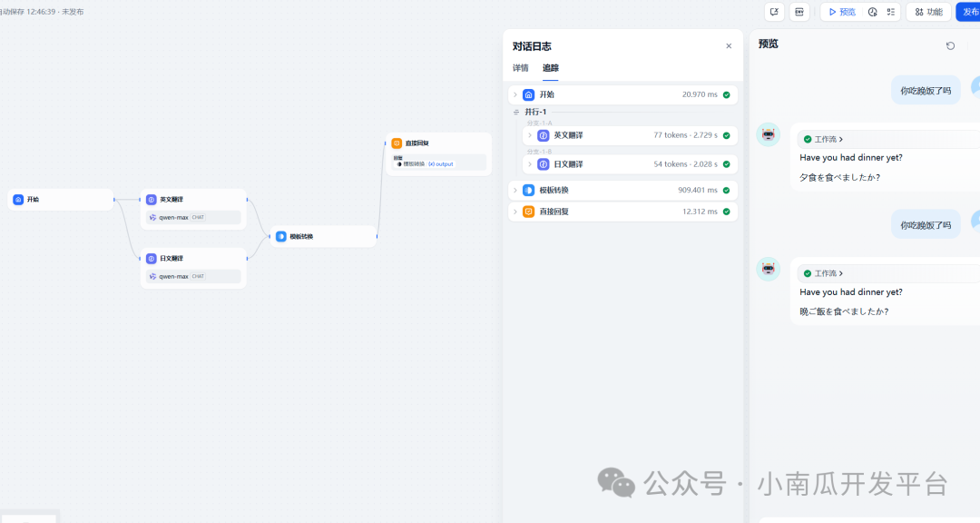Click the 预览 panel heading
Screen dimensions: 980x523
pyautogui.click(x=769, y=44)
